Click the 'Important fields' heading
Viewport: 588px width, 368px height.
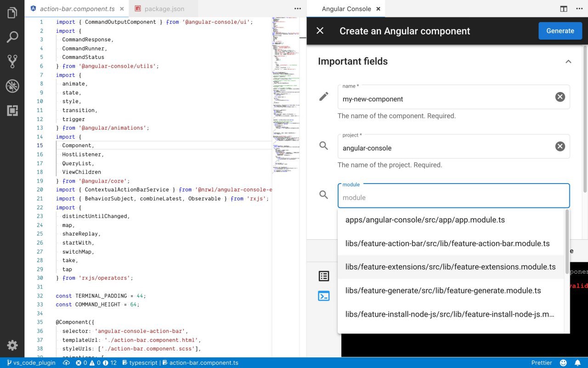[x=353, y=62]
